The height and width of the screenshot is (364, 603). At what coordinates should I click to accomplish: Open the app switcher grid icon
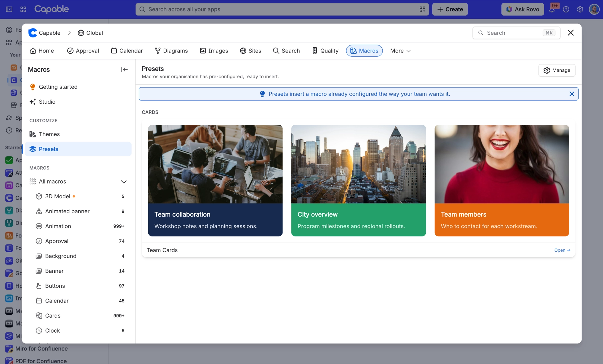click(23, 9)
